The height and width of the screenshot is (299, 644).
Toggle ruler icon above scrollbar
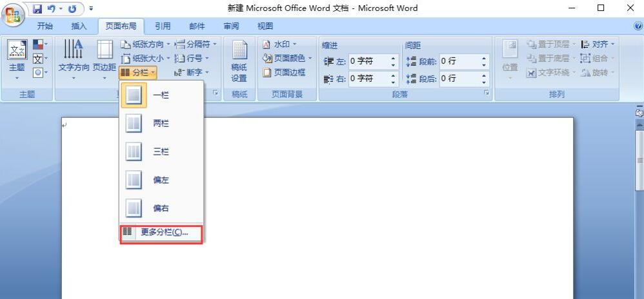(639, 112)
